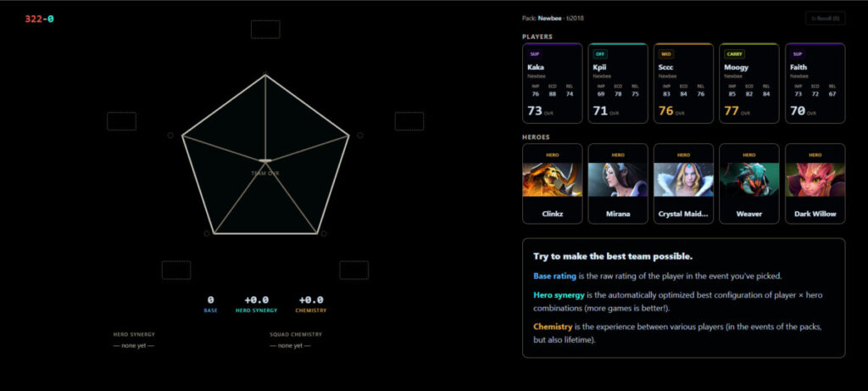
Task: Click the Clinkz hero portrait
Action: [552, 180]
